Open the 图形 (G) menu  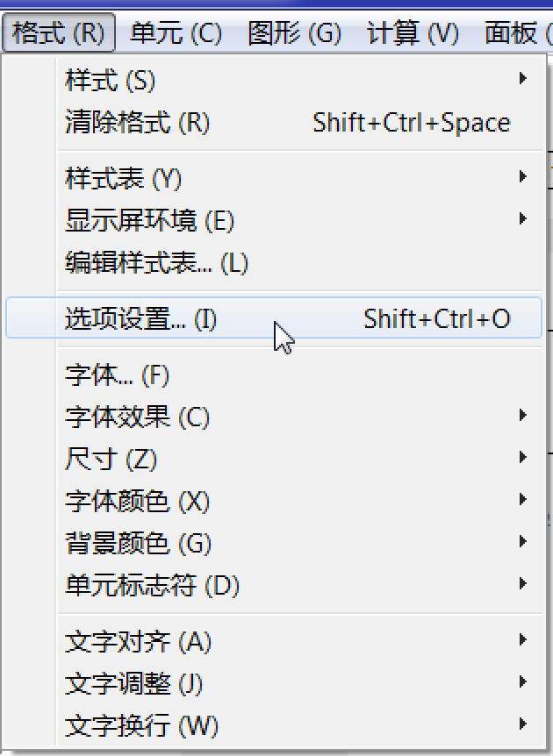(x=294, y=32)
